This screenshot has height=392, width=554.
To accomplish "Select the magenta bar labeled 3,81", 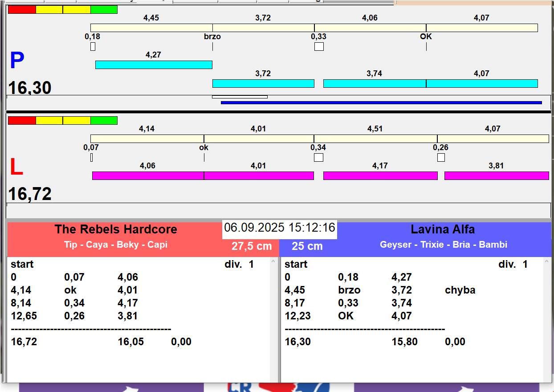I will point(497,176).
